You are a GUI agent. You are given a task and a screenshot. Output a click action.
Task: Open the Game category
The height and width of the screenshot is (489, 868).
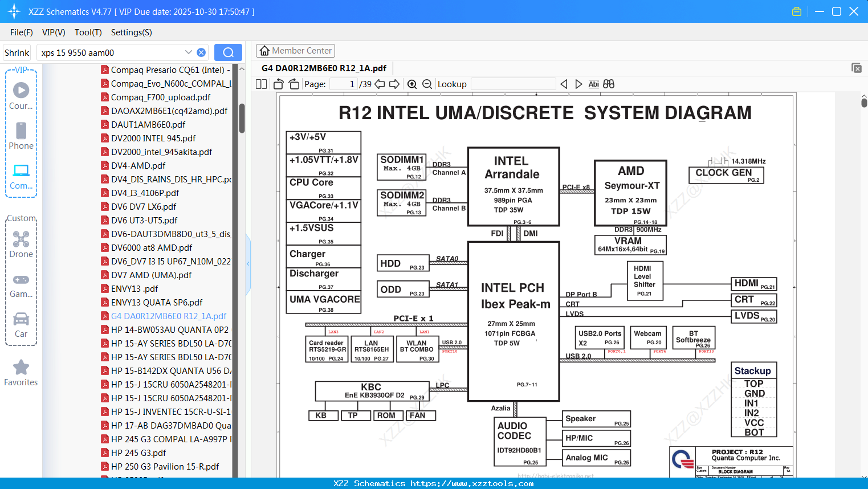click(x=21, y=286)
